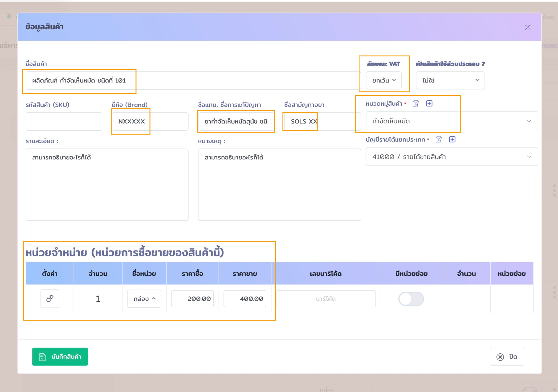Screen dimensions: 558x392
Task: Click the edit icon next to บัญชีรายได้แยกประเภท
Action: click(439, 140)
